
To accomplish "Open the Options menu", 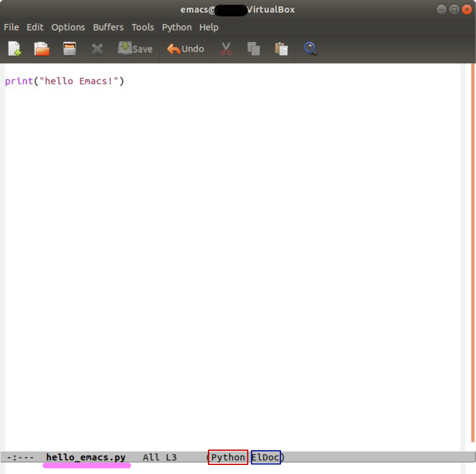I will 68,27.
